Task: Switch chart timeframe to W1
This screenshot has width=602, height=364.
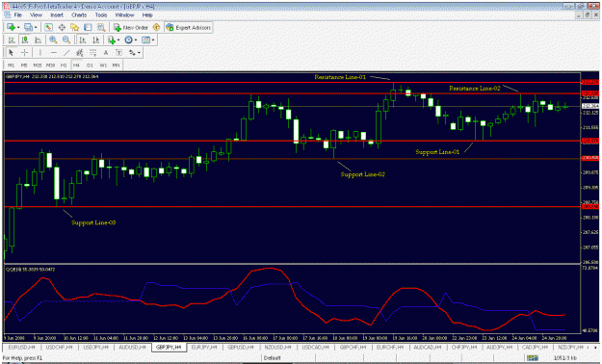Action: 103,65
